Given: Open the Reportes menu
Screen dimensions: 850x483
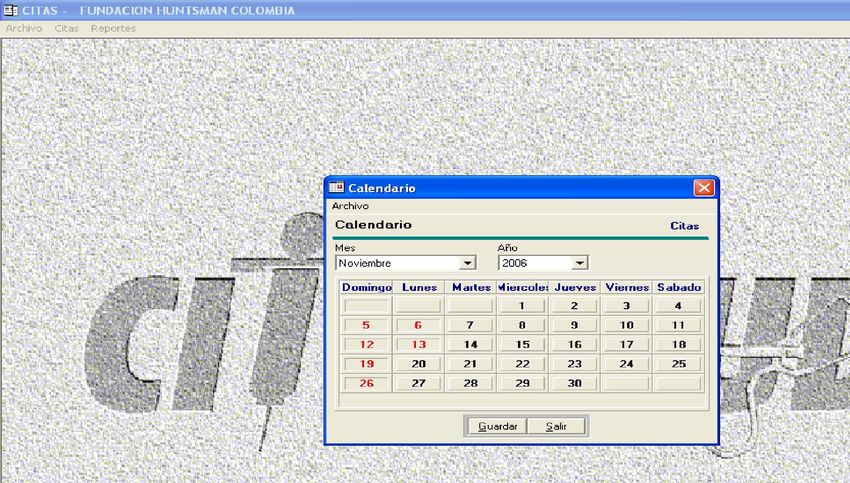Looking at the screenshot, I should tap(113, 29).
